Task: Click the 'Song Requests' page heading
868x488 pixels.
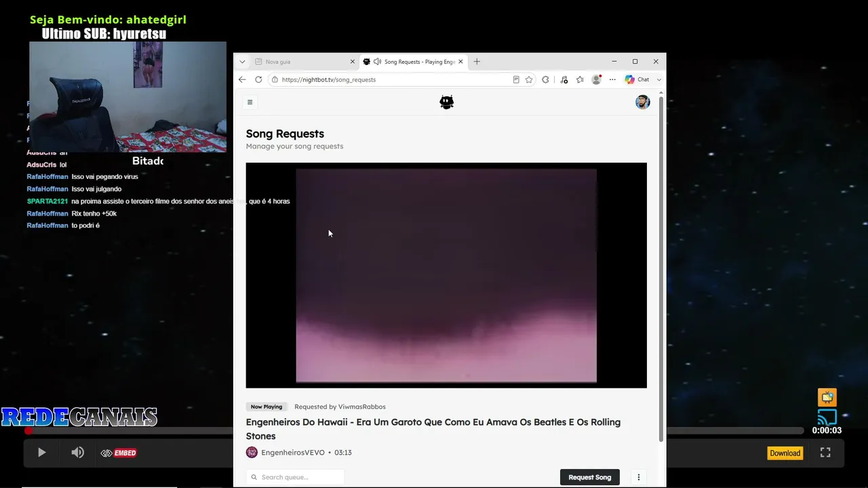Action: 285,134
